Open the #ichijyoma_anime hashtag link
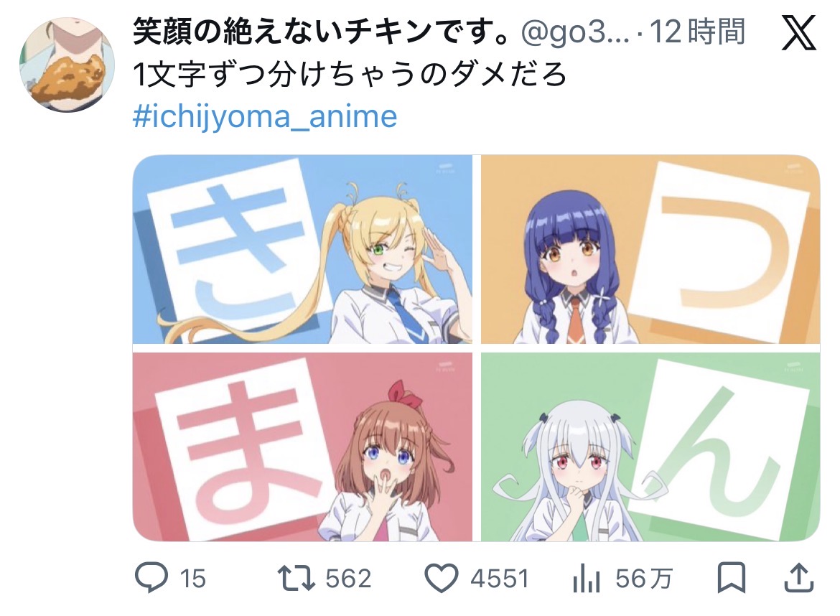The width and height of the screenshot is (840, 616). pyautogui.click(x=265, y=116)
